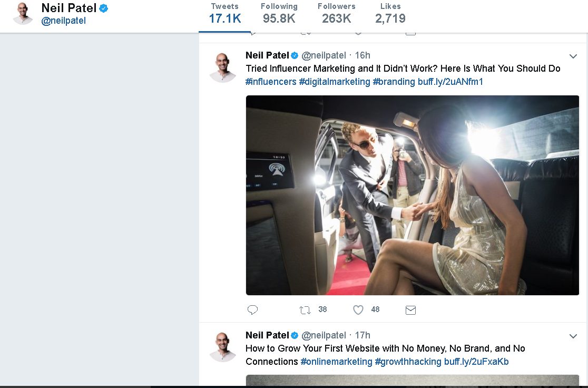Open the Likes 2,719 tab
This screenshot has height=388, width=588.
coord(390,14)
